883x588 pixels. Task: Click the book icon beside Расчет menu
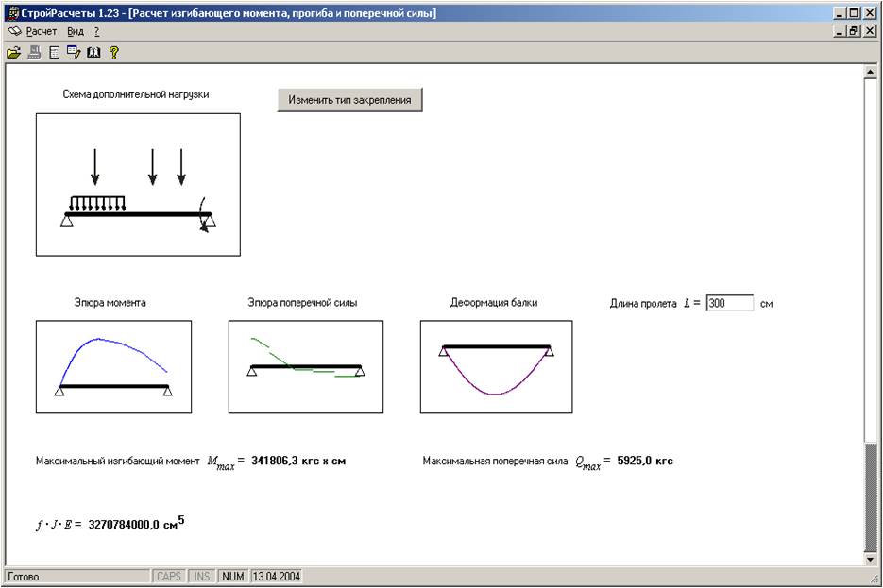pyautogui.click(x=15, y=31)
